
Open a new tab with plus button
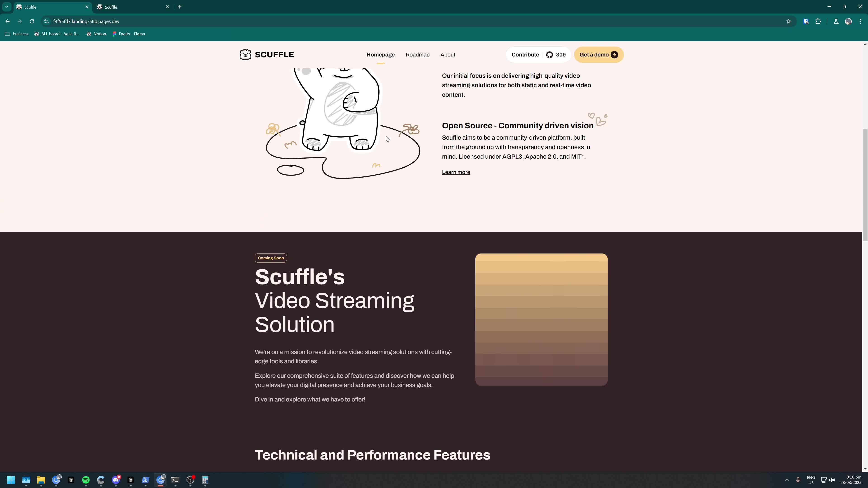[x=180, y=7]
